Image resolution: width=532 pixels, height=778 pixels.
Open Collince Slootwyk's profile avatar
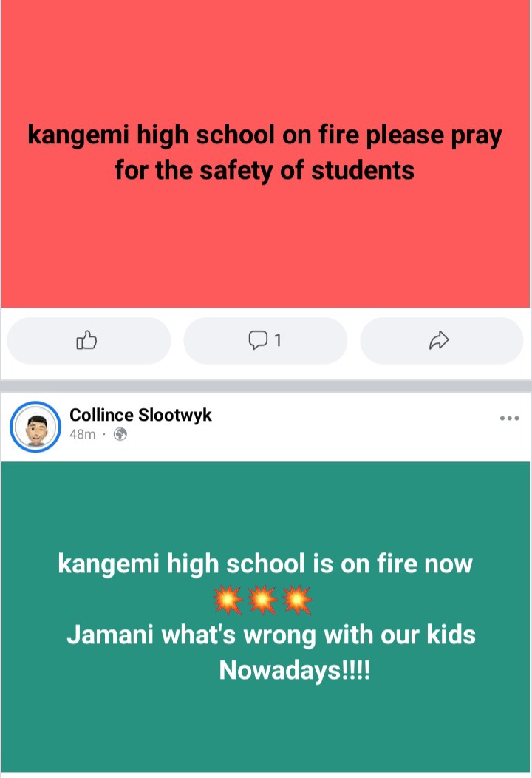(x=35, y=427)
